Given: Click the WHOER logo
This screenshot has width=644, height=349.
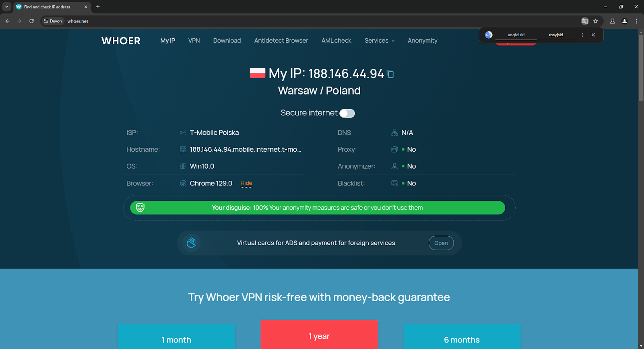Looking at the screenshot, I should point(121,41).
